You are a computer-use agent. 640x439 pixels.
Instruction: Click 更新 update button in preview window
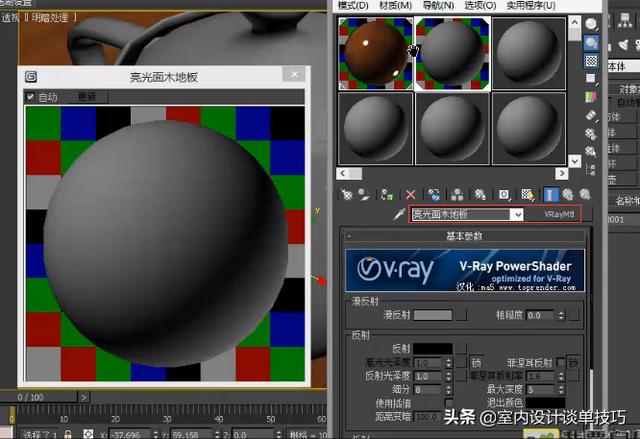pos(87,97)
